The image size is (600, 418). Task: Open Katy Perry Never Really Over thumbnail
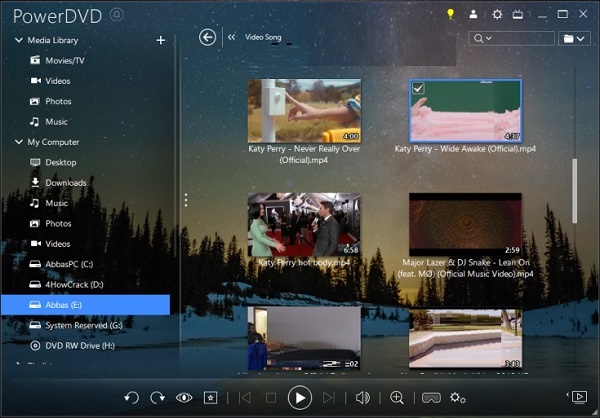pos(304,111)
